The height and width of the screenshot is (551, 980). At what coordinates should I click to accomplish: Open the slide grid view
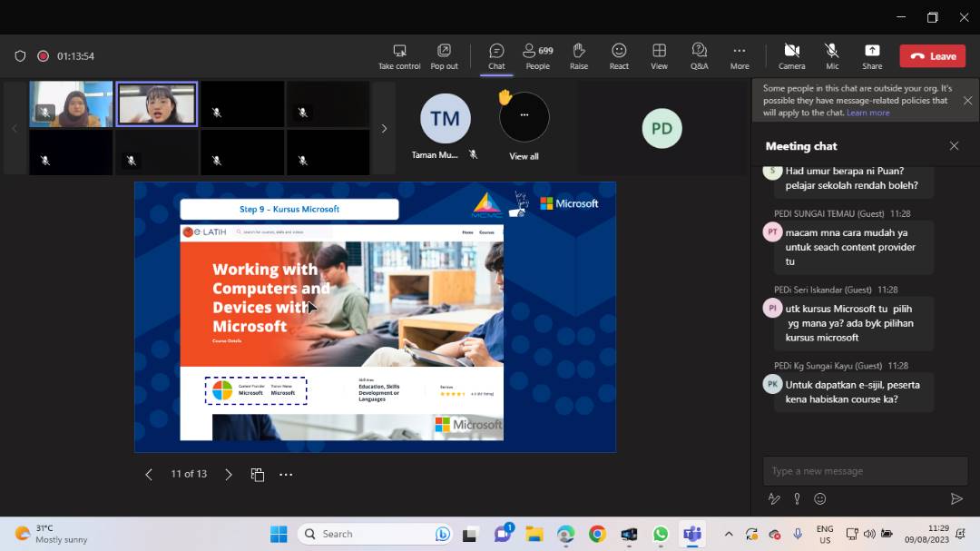258,475
